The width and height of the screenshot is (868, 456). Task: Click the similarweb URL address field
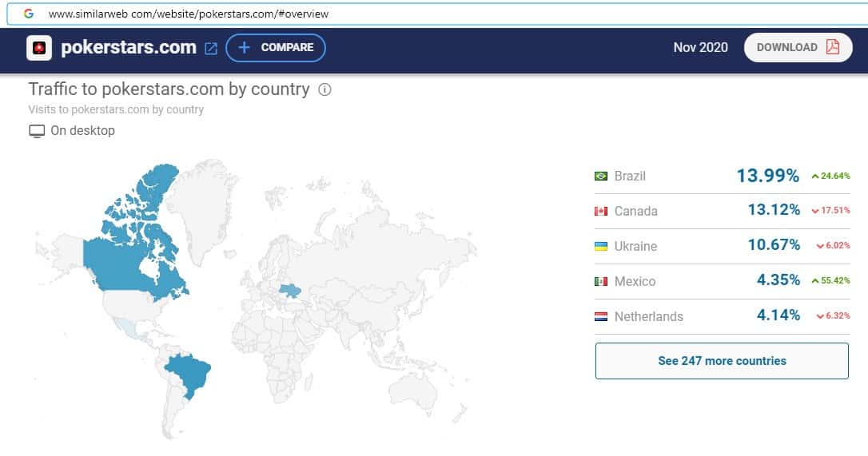(437, 14)
